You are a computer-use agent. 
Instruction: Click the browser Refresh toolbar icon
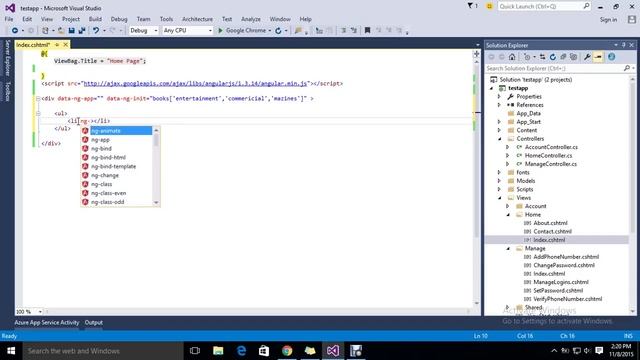278,31
